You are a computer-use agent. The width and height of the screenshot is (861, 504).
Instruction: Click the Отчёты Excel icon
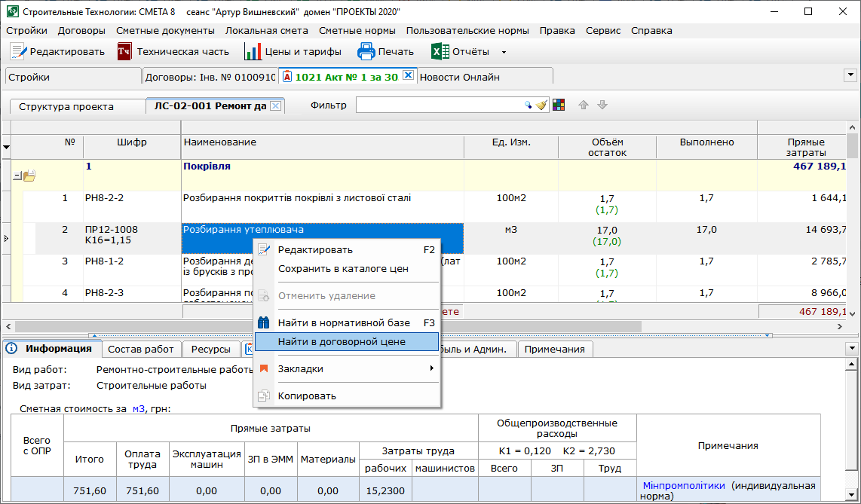coord(440,52)
